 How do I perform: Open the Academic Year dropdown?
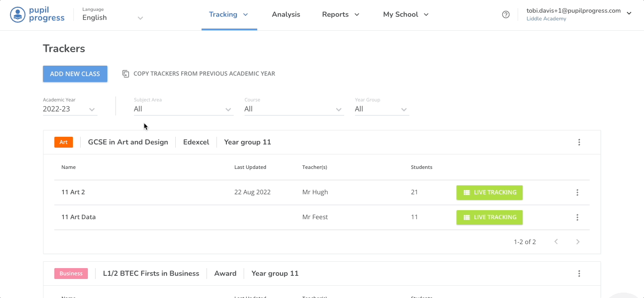point(92,109)
